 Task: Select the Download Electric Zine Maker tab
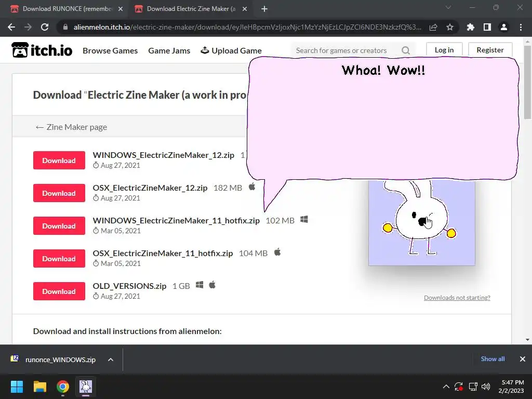[191, 9]
